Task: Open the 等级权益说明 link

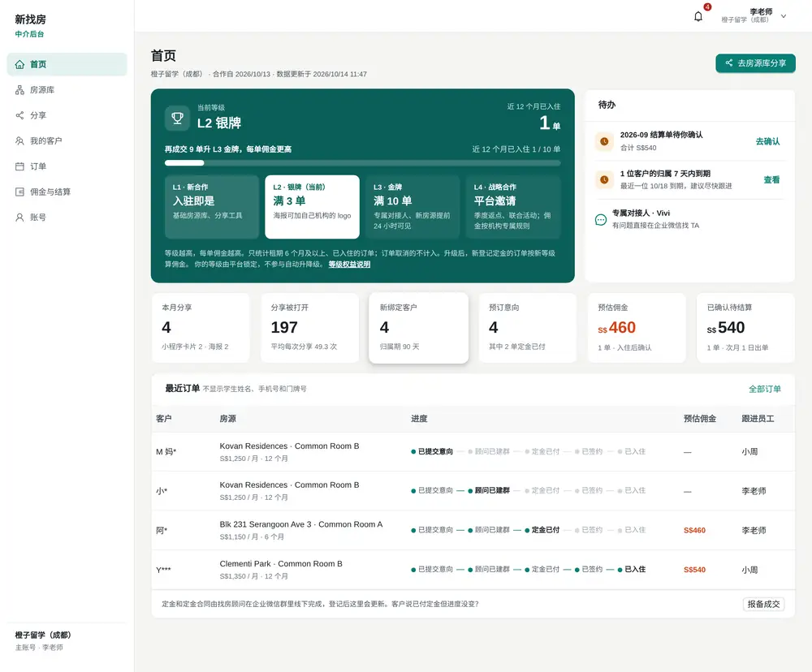Action: point(349,265)
